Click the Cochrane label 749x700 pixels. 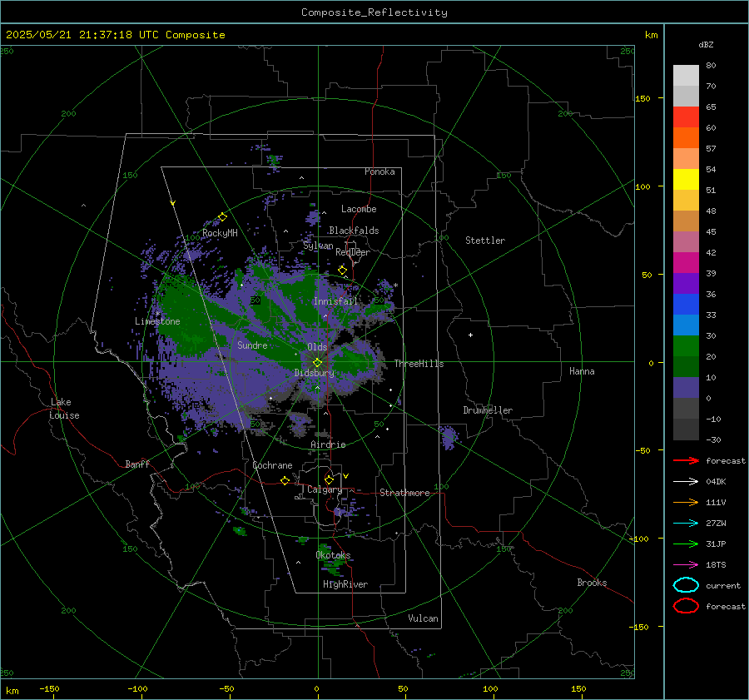tap(272, 465)
